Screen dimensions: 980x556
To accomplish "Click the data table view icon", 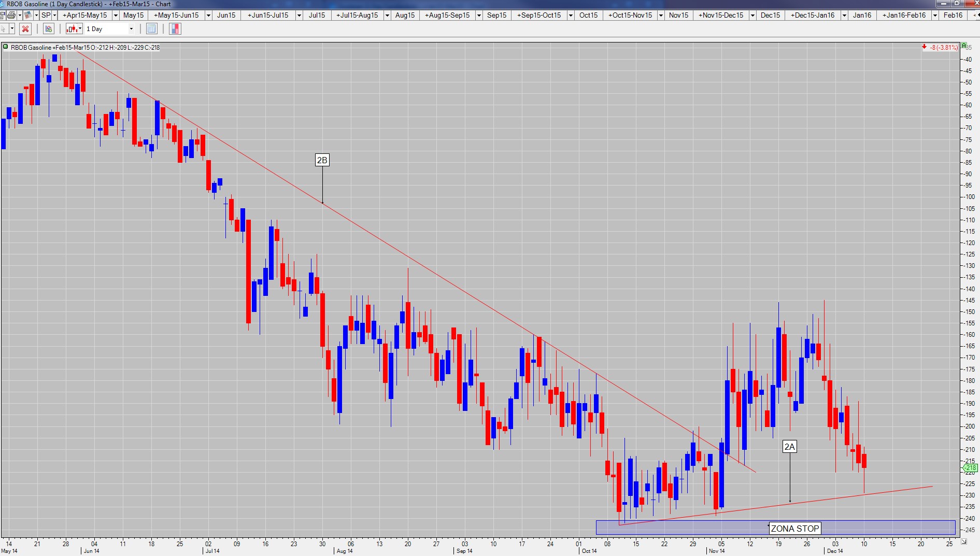I will (152, 29).
